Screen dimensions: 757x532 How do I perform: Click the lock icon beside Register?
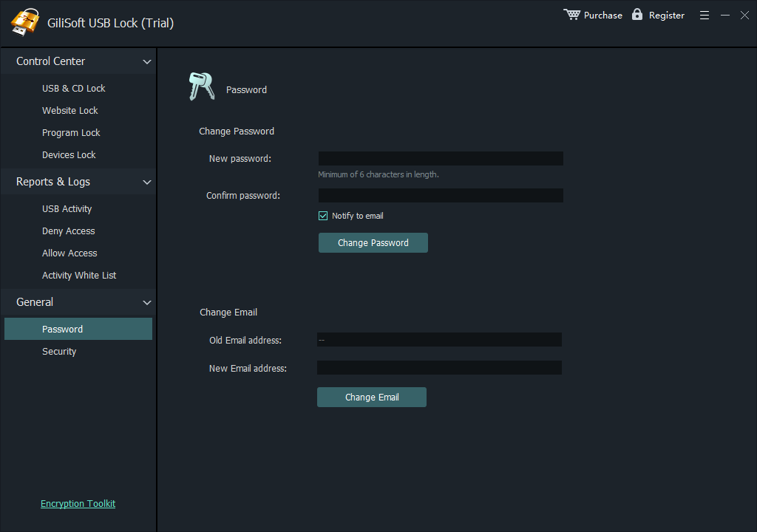(637, 15)
